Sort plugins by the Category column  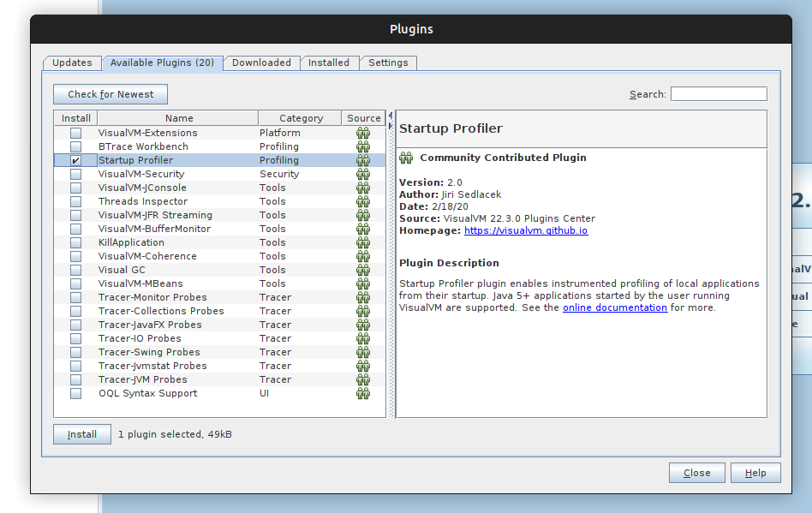pyautogui.click(x=300, y=117)
